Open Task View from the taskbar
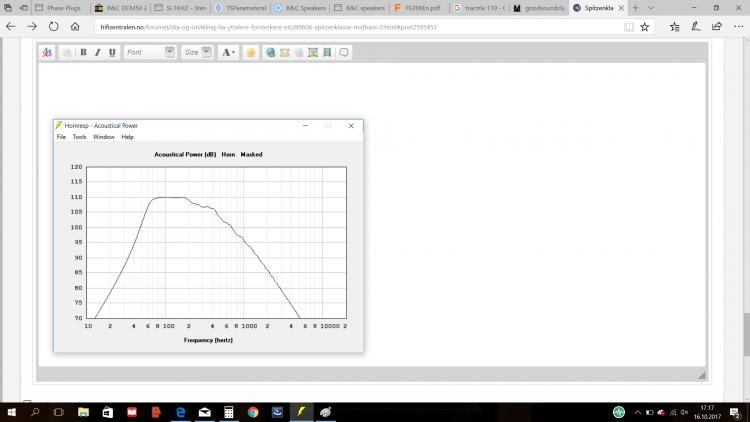Screen dimensions: 750x422 click(58, 412)
